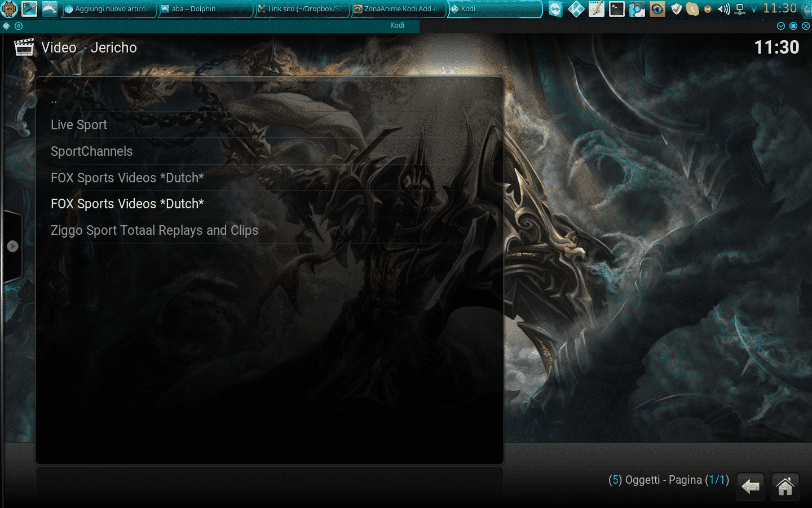Click the panel clock showing 11:30
The image size is (812, 508).
click(x=780, y=8)
